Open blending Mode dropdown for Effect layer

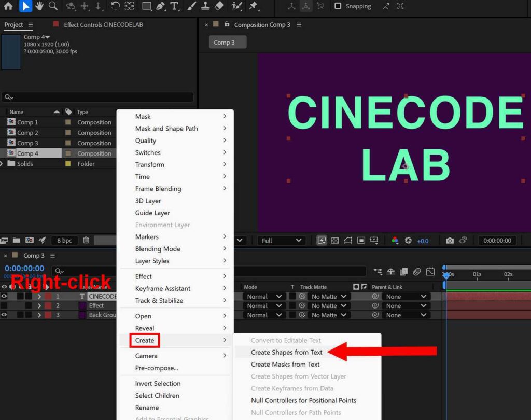click(263, 305)
